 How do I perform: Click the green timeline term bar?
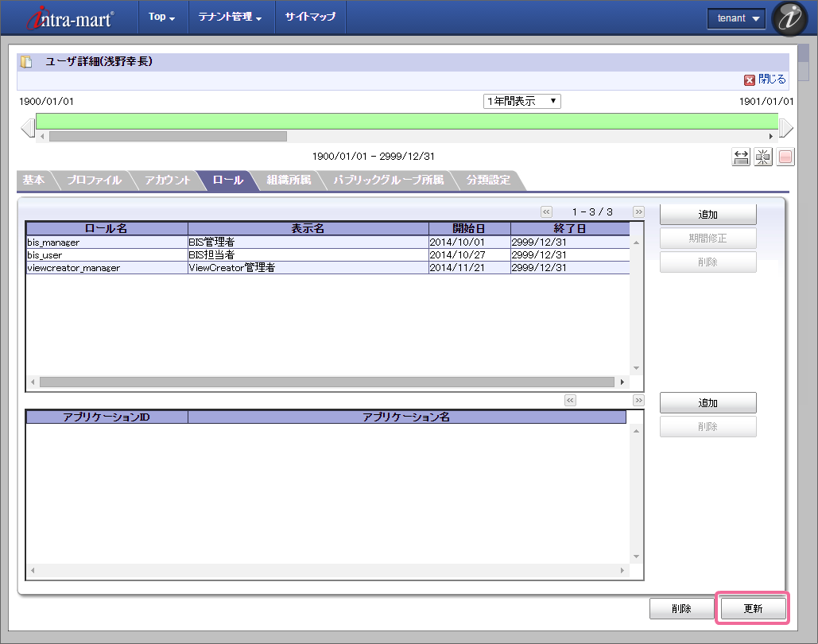406,121
